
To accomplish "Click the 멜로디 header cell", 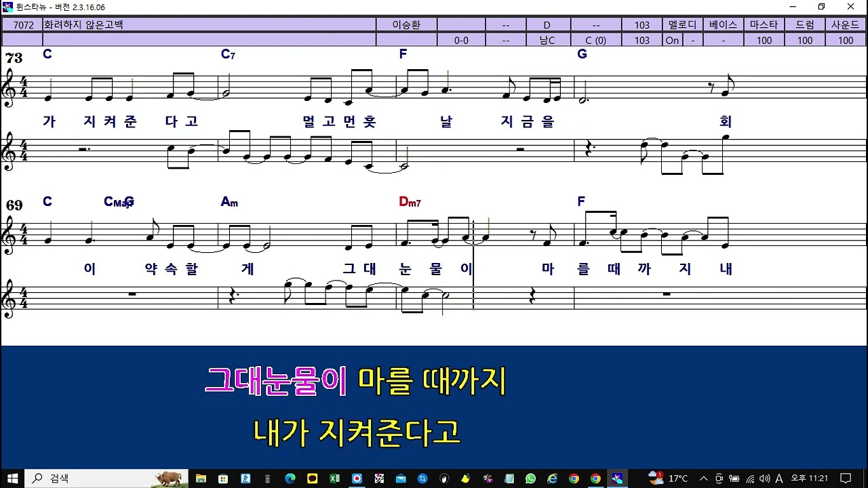I will tap(682, 24).
